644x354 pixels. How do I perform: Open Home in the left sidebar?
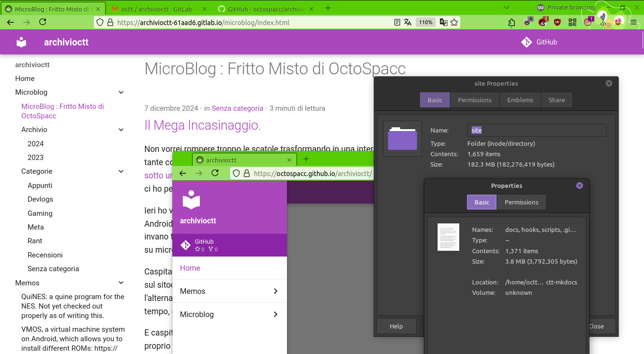point(25,79)
